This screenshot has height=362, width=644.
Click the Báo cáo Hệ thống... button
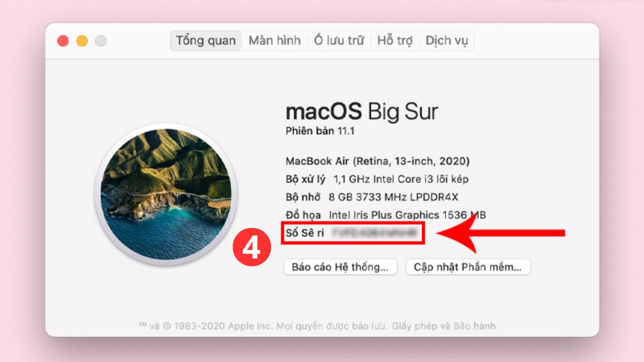click(x=340, y=267)
